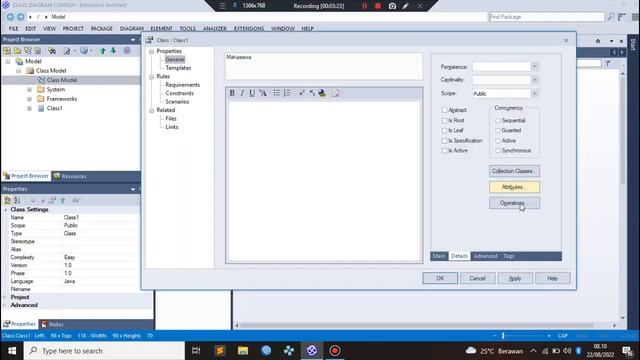Image resolution: width=640 pixels, height=360 pixels.
Task: Click the Attributes button
Action: pyautogui.click(x=514, y=187)
